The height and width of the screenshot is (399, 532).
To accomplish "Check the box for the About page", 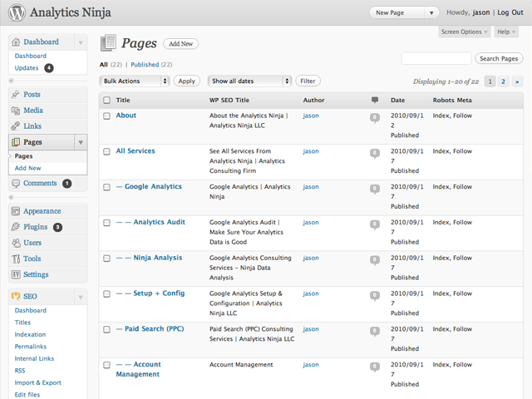I will click(x=106, y=116).
